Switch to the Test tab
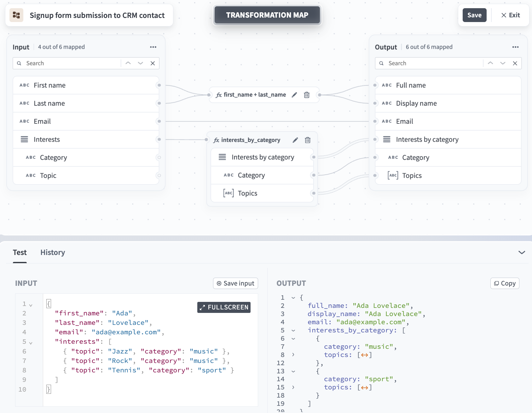 (x=20, y=252)
